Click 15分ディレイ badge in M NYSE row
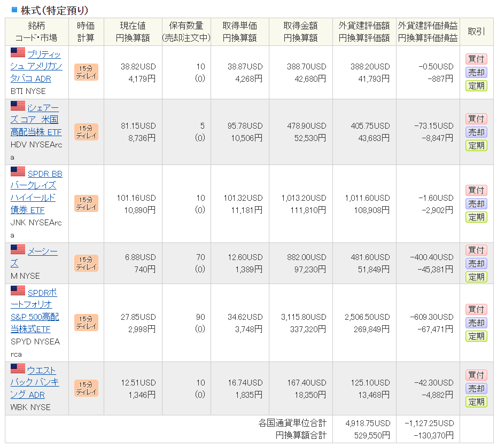This screenshot has height=448, width=497. point(86,263)
